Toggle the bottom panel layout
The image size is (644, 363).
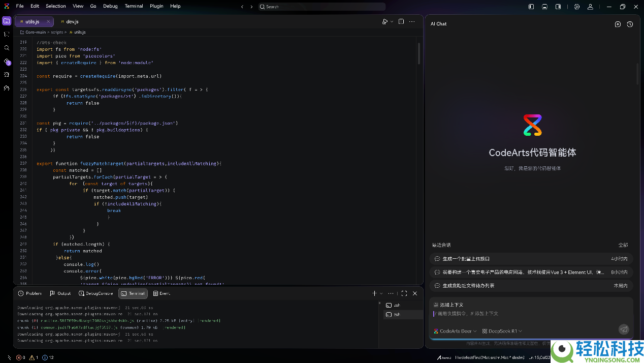(x=544, y=7)
